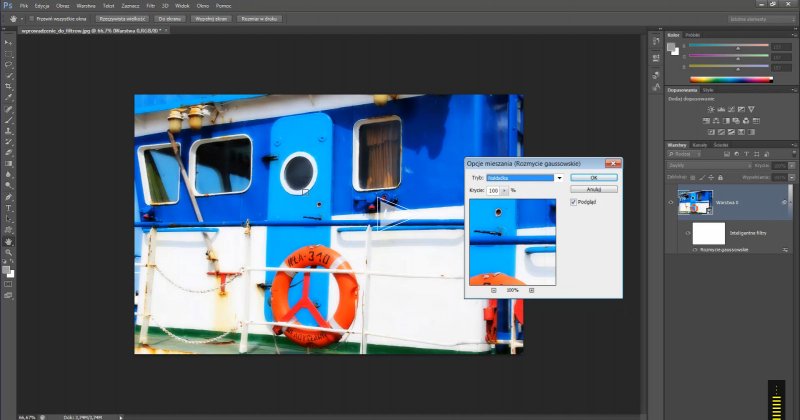This screenshot has width=800, height=420.
Task: Select the Rectangular Marquee tool
Action: [9, 54]
